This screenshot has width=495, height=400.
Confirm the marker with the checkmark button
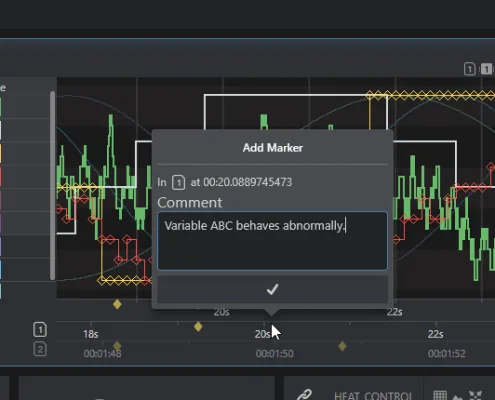272,289
